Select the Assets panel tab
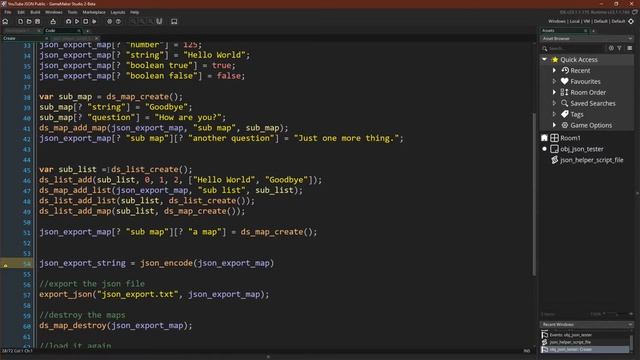Image resolution: width=640 pixels, height=360 pixels. pos(564,31)
